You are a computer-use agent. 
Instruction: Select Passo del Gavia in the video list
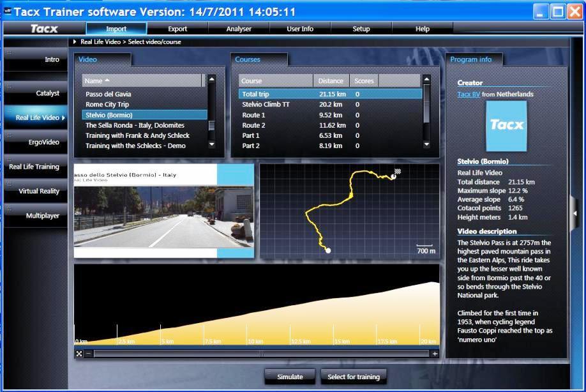[x=144, y=94]
